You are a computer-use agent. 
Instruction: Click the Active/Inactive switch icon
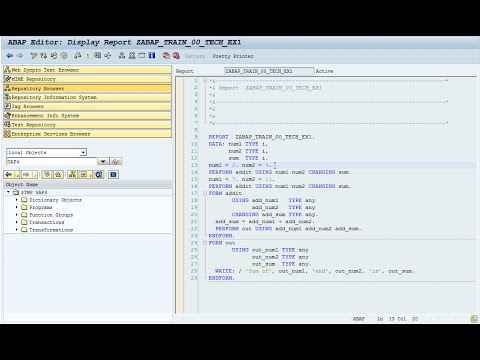pyautogui.click(x=43, y=56)
